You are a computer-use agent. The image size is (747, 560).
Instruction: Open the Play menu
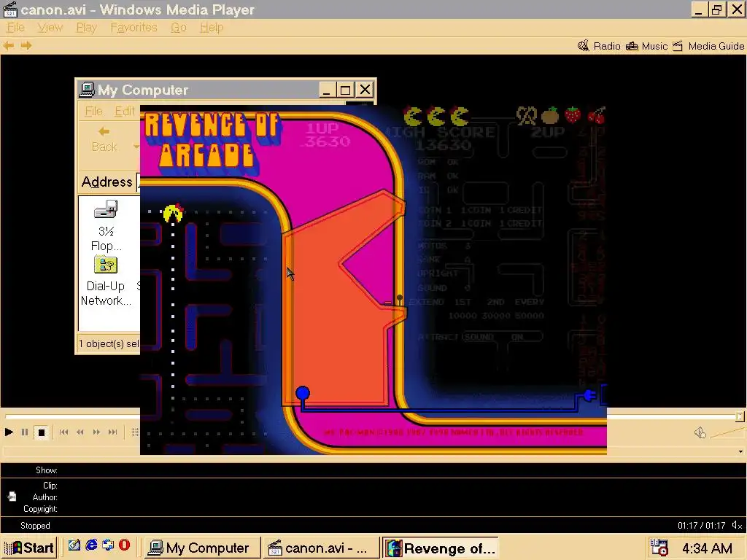coord(86,28)
